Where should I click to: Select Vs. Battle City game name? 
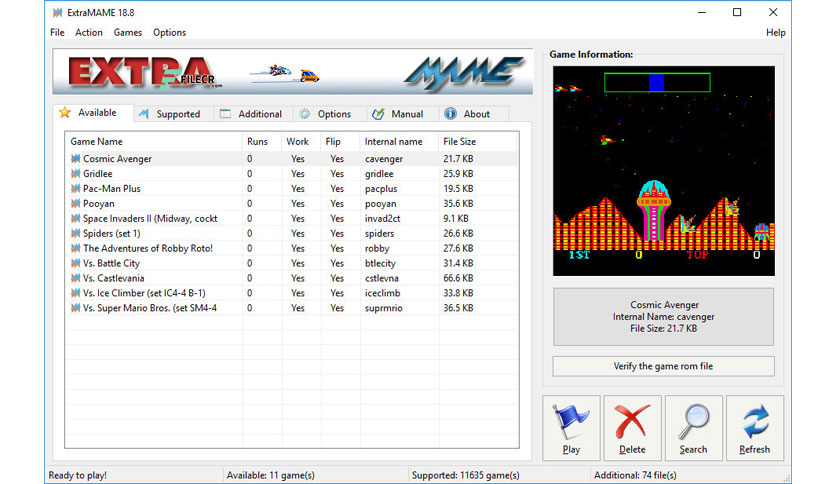[x=111, y=263]
